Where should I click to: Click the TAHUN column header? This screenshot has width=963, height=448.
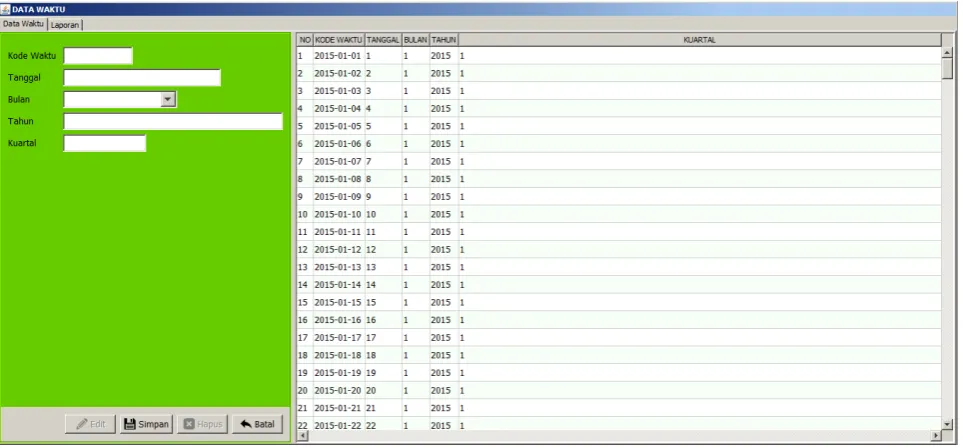pyautogui.click(x=444, y=40)
